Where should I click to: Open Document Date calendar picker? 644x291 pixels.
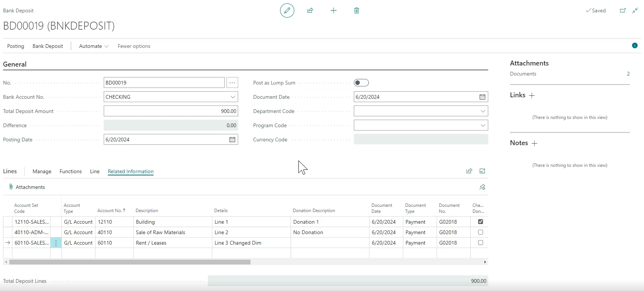[482, 97]
